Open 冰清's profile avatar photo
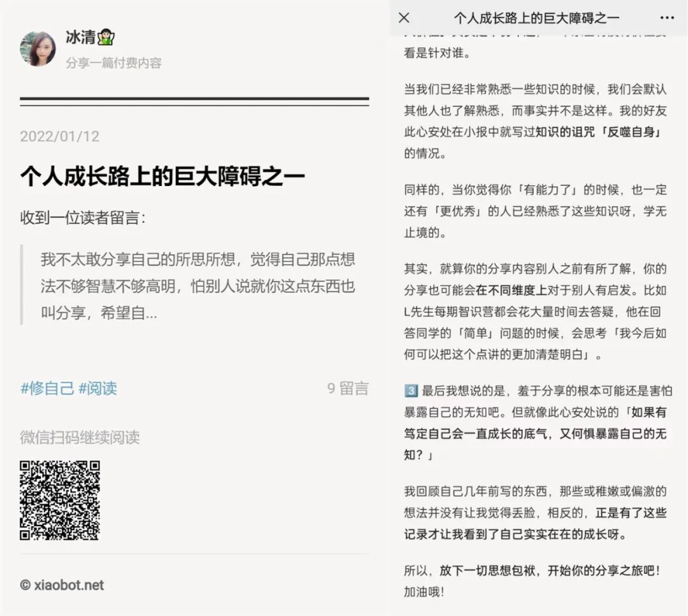This screenshot has width=688, height=616. pyautogui.click(x=38, y=48)
